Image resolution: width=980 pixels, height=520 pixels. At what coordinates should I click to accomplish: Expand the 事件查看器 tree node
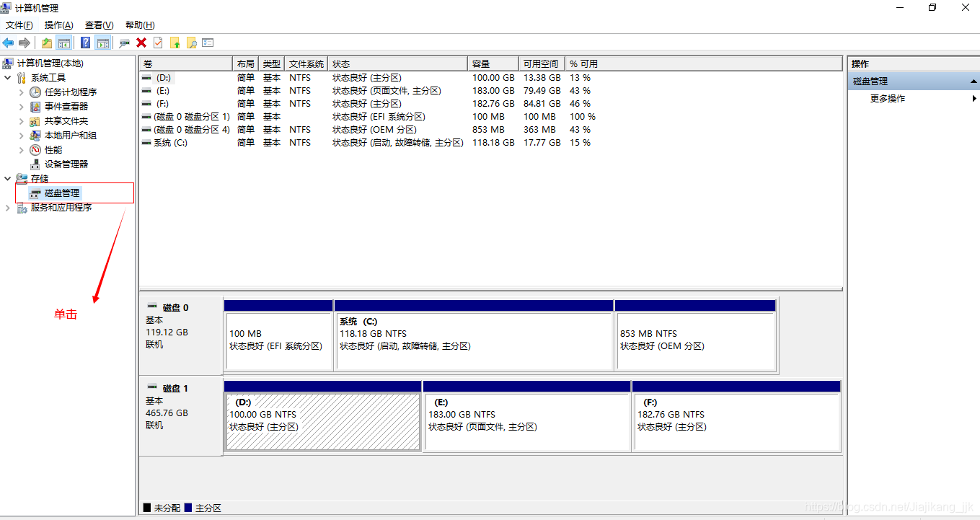pos(22,107)
